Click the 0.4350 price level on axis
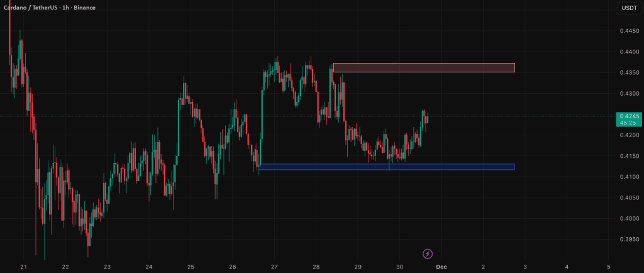 (x=629, y=73)
